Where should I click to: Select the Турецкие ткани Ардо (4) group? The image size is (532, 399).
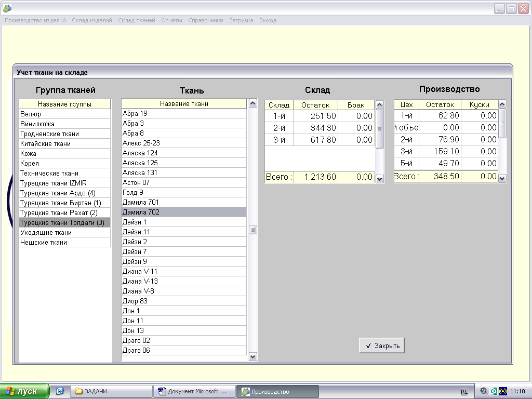click(x=65, y=193)
